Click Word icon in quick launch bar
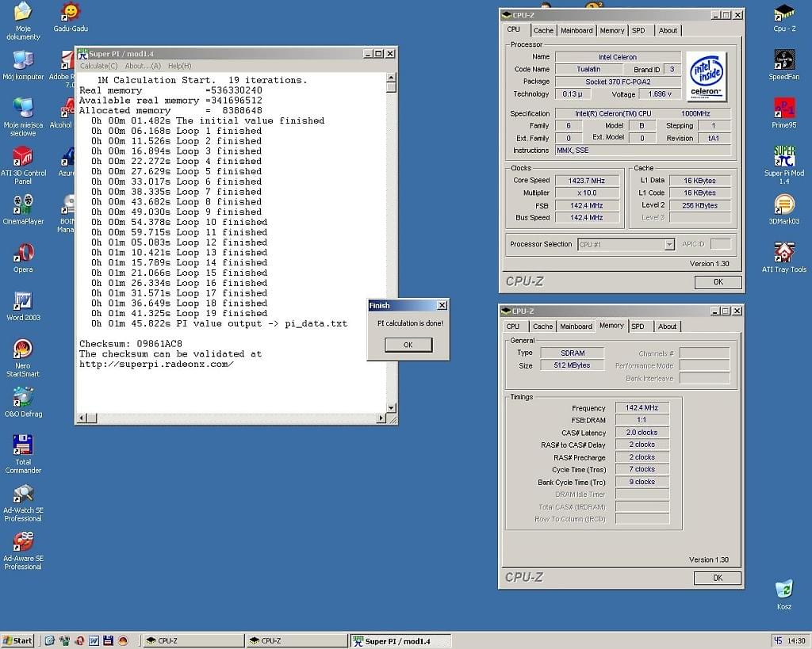 [x=94, y=641]
